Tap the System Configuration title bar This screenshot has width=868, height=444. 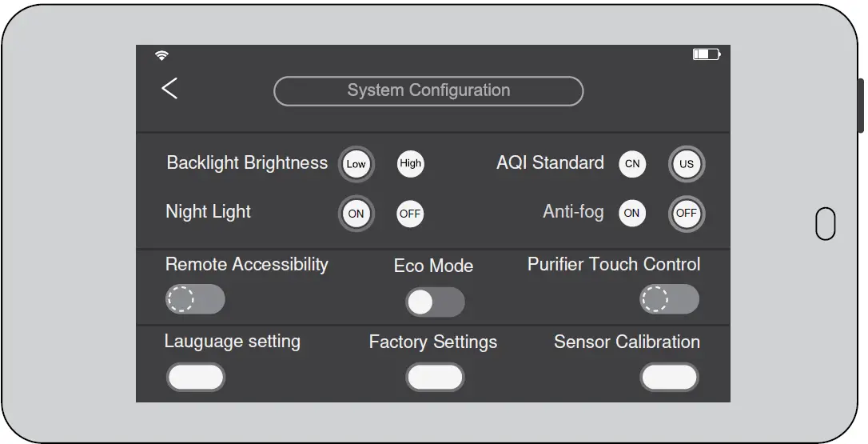coord(428,91)
